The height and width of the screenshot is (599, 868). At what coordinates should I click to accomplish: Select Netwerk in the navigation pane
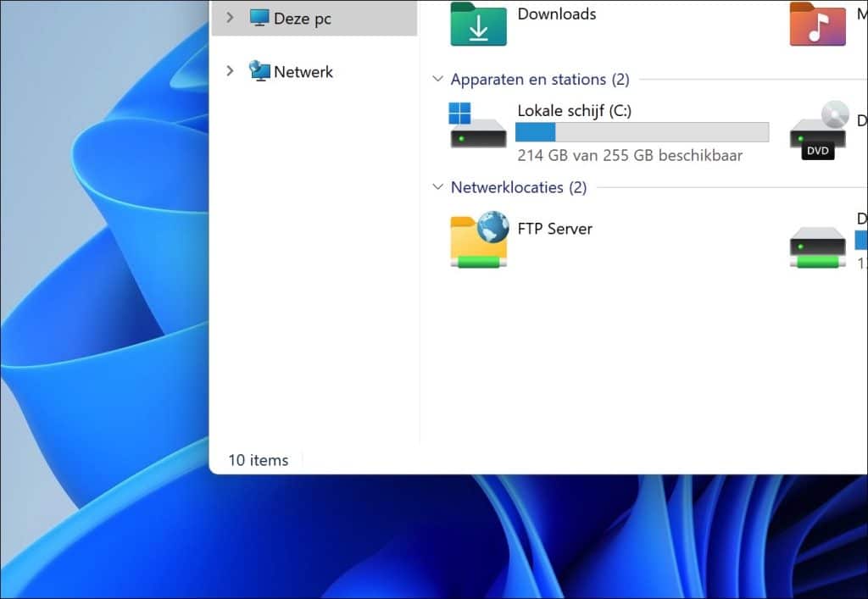pyautogui.click(x=302, y=71)
